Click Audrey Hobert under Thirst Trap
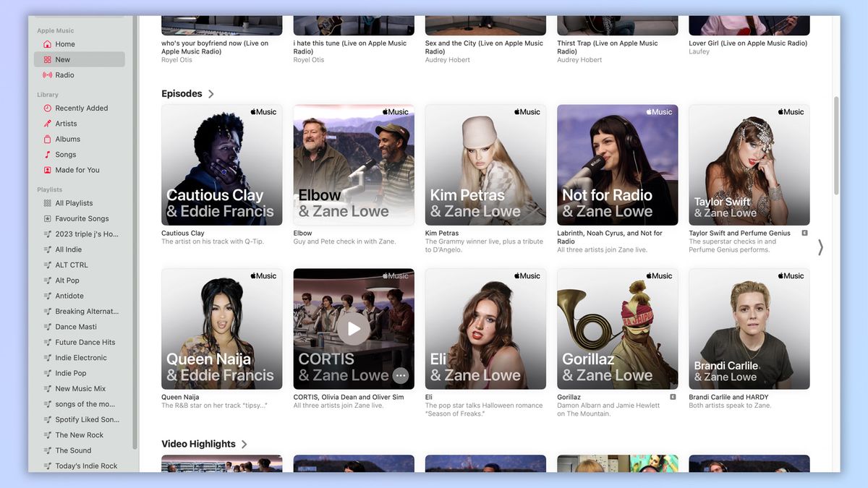The image size is (868, 488). [x=581, y=60]
